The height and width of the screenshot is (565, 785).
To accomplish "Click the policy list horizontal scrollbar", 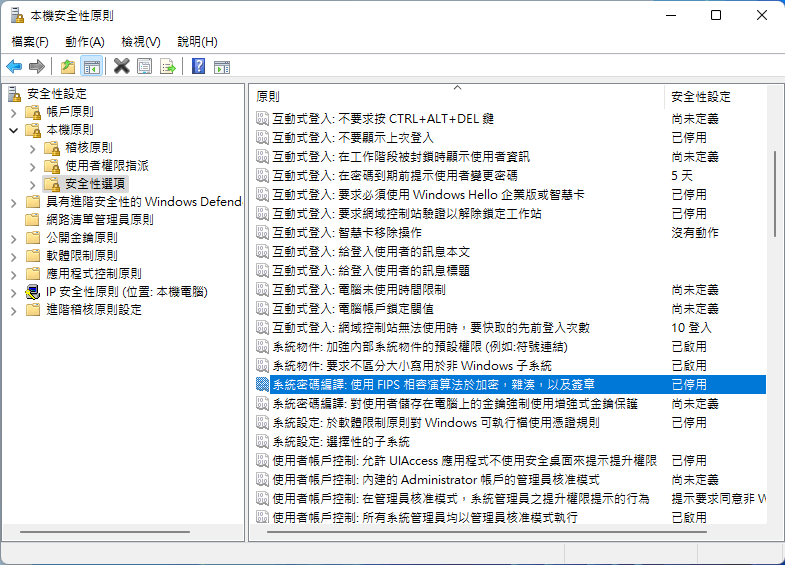I will tap(487, 532).
